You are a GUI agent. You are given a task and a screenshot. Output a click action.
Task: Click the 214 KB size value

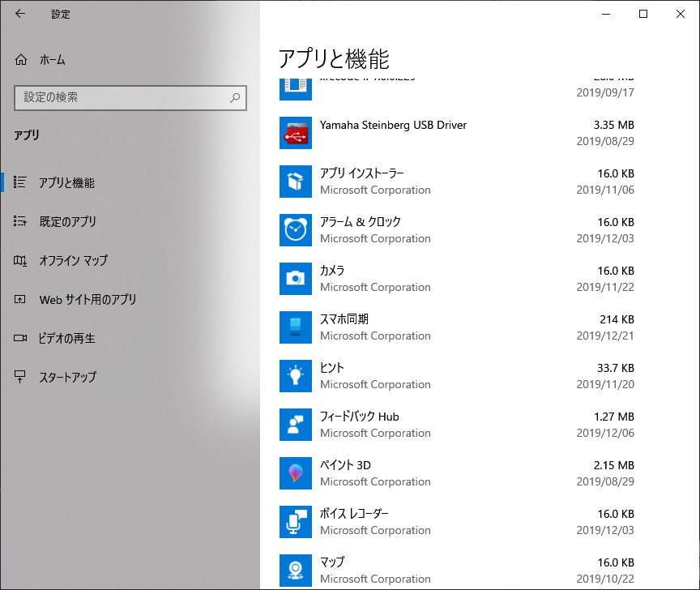tap(617, 319)
